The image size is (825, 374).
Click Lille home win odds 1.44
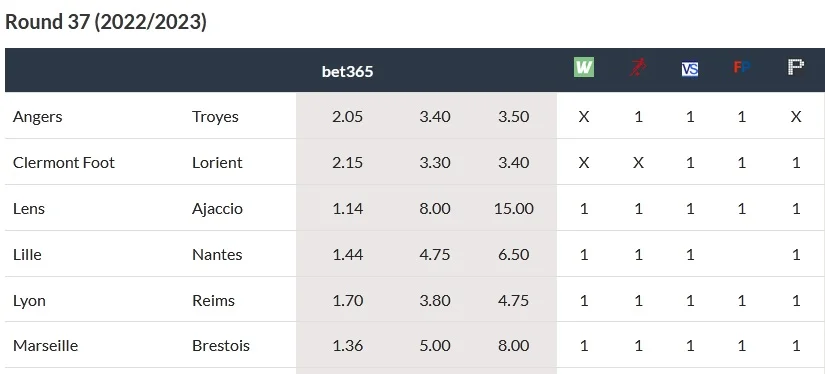(x=347, y=255)
